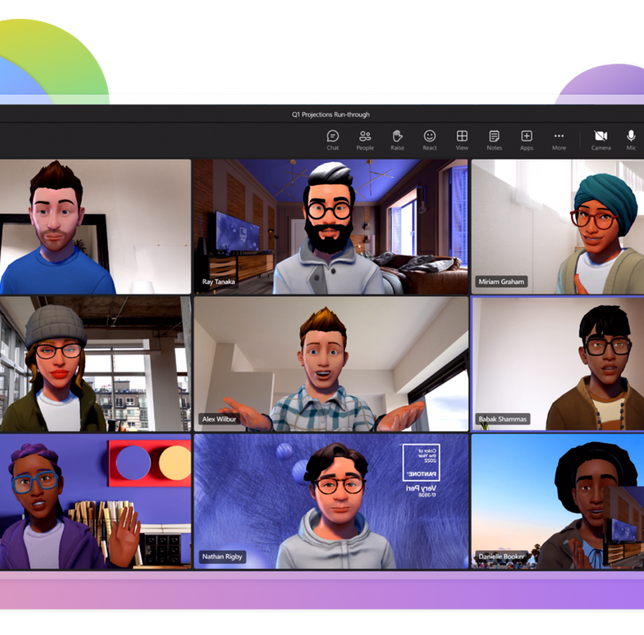644x635 pixels.
Task: Select the top-left avatar in blue sweater
Action: [95, 226]
